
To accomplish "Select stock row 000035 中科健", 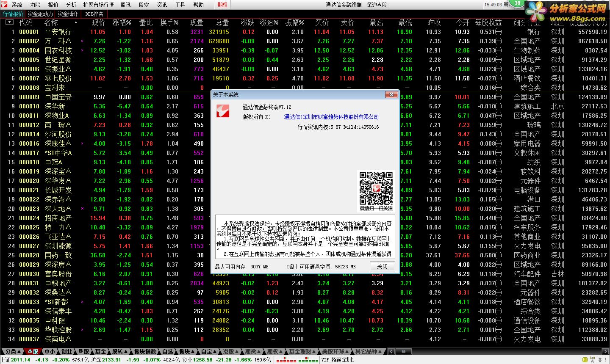I will [305, 320].
